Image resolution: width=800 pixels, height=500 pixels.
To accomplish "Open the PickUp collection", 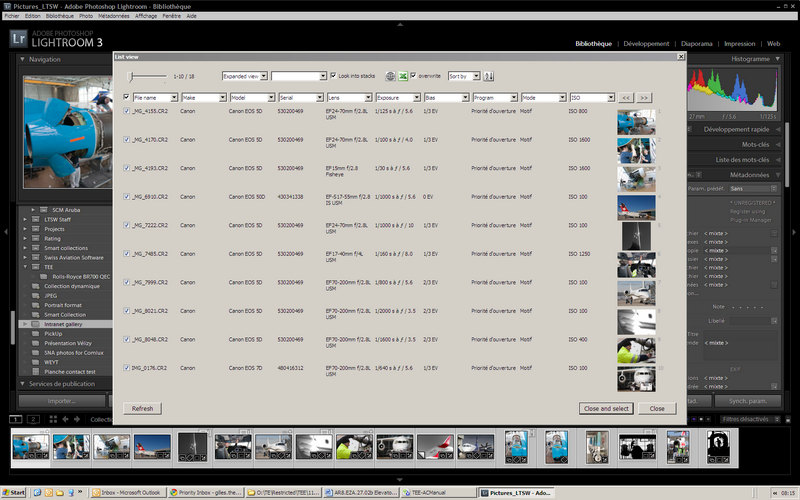I will (53, 334).
